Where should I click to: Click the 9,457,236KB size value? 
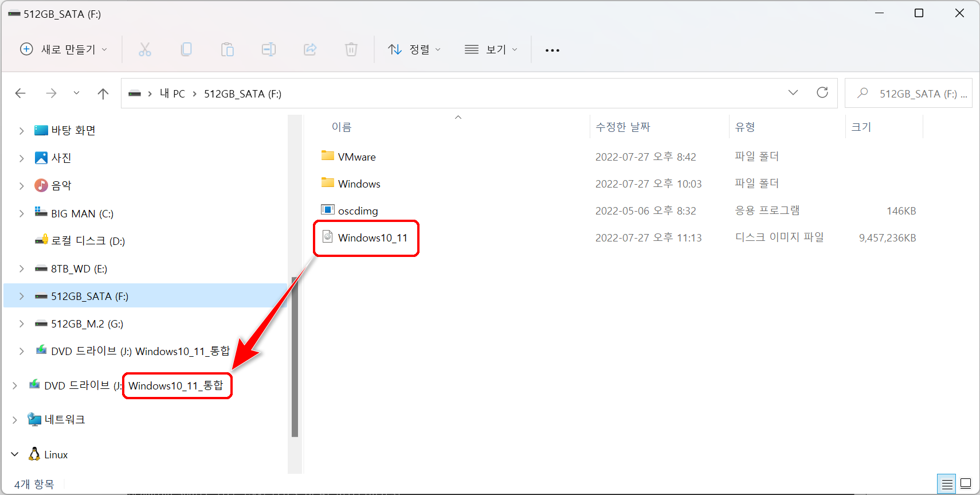(x=887, y=237)
